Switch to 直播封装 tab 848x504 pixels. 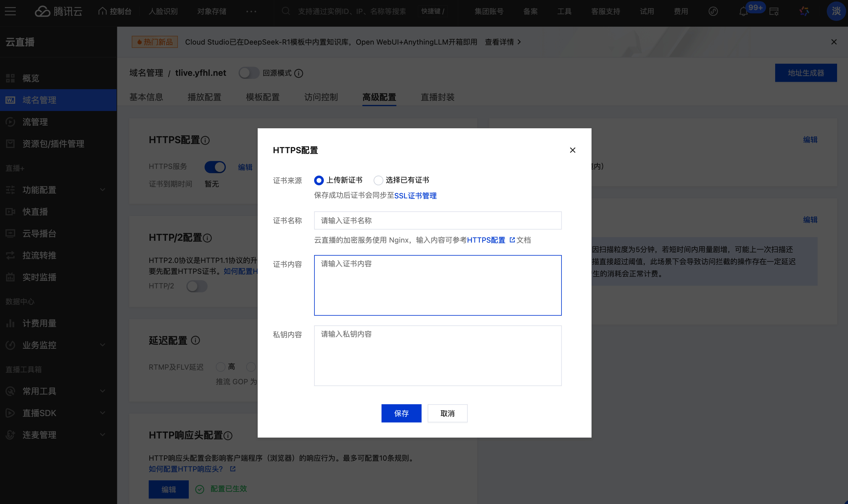437,97
